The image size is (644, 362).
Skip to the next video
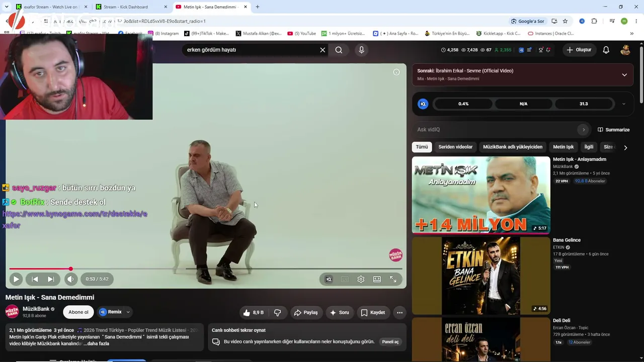[51, 279]
